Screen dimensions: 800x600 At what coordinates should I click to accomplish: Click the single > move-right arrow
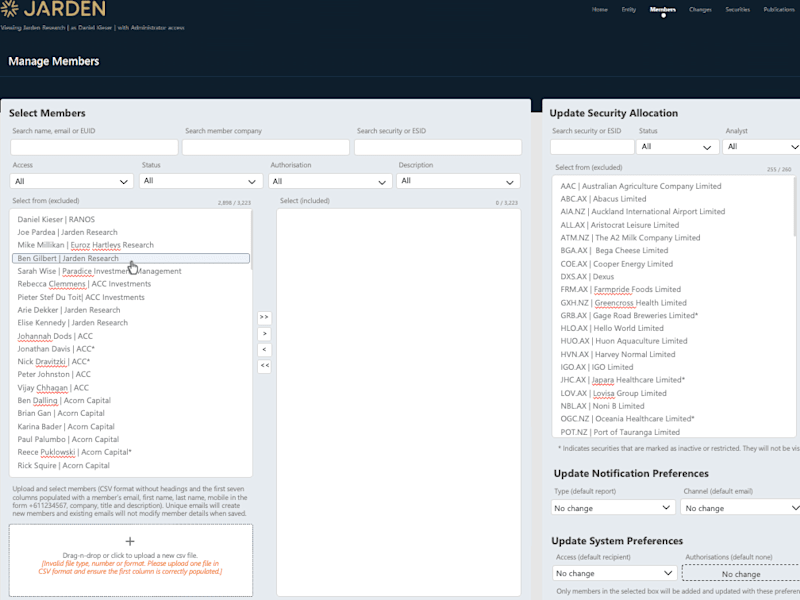[264, 334]
